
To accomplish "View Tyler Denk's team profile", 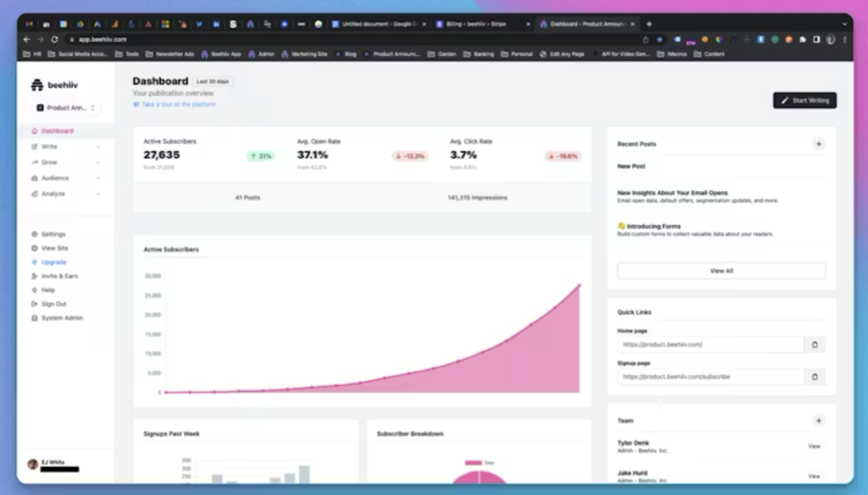I will click(813, 446).
